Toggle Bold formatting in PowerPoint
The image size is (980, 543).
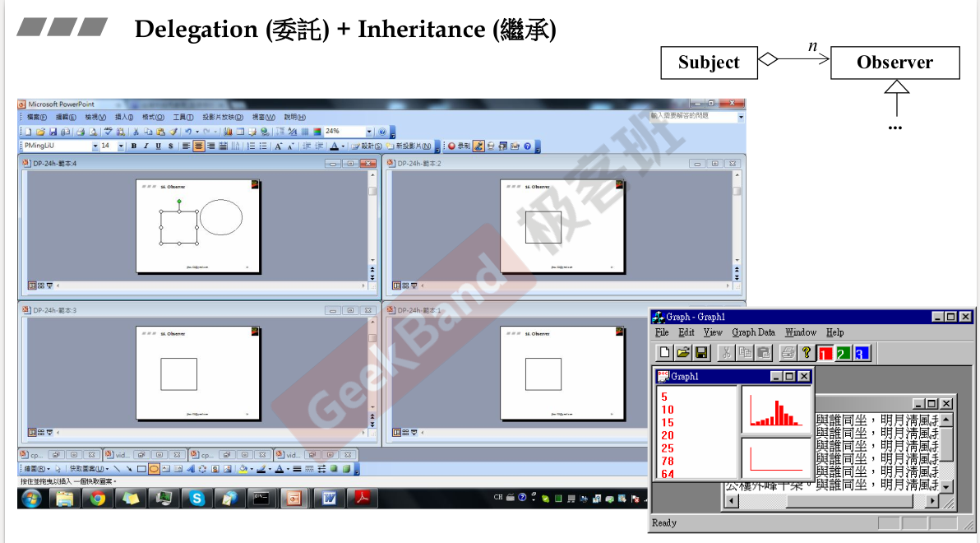coord(134,146)
